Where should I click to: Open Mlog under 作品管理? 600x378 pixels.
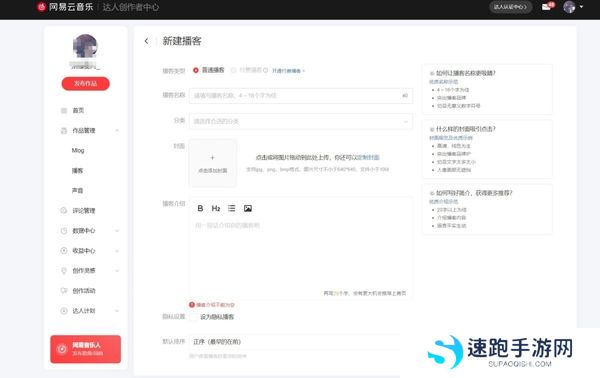78,150
